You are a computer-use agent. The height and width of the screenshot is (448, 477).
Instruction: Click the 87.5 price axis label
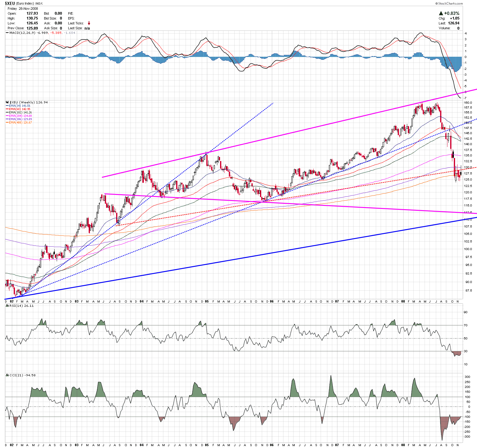coord(468,290)
